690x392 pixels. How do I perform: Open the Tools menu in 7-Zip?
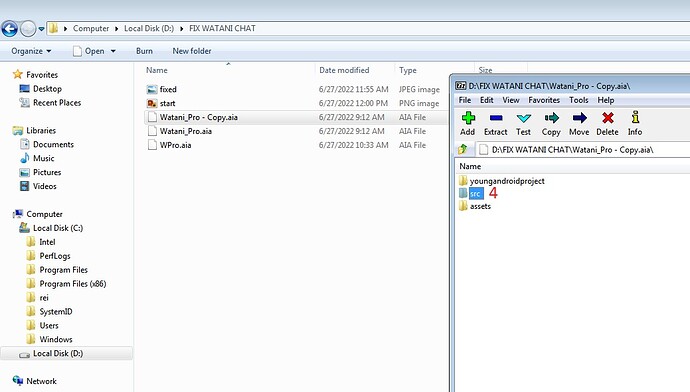tap(578, 100)
